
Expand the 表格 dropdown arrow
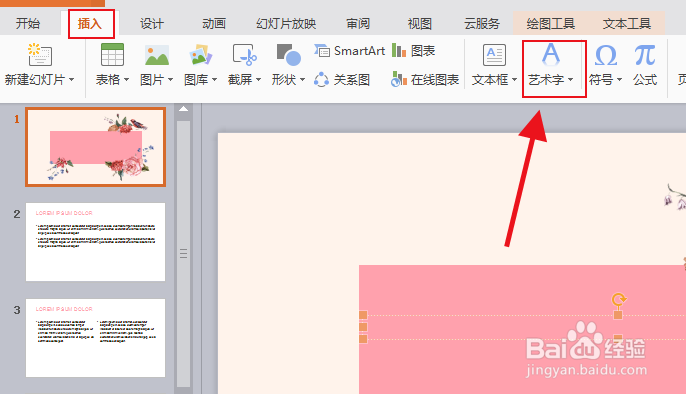click(x=126, y=80)
